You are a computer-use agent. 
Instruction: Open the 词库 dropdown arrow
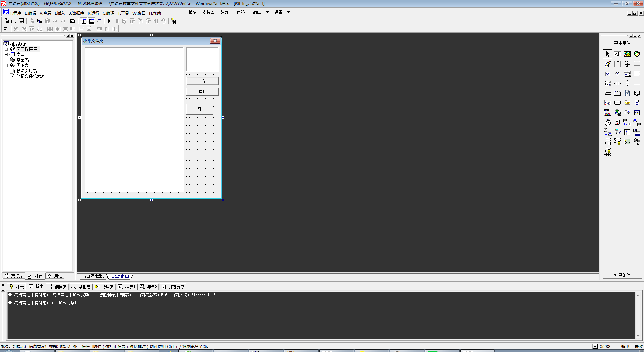click(267, 12)
